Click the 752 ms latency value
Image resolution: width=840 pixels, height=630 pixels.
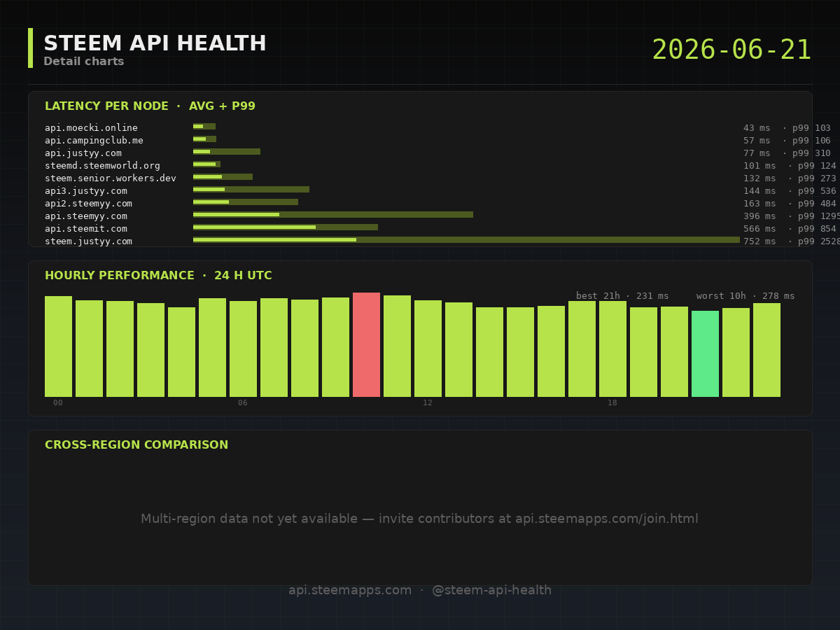coord(759,241)
